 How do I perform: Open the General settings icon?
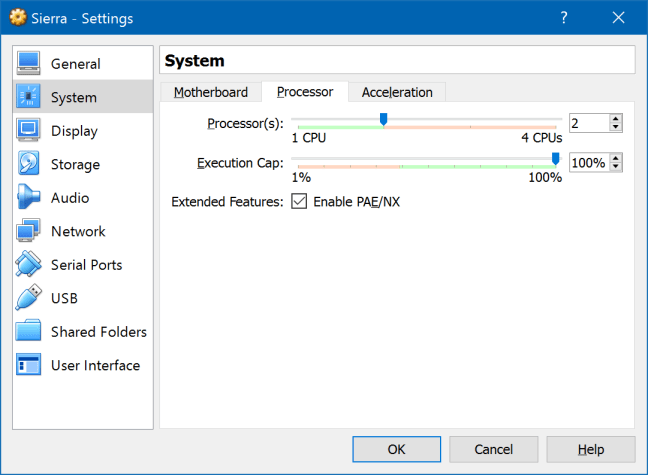coord(28,64)
